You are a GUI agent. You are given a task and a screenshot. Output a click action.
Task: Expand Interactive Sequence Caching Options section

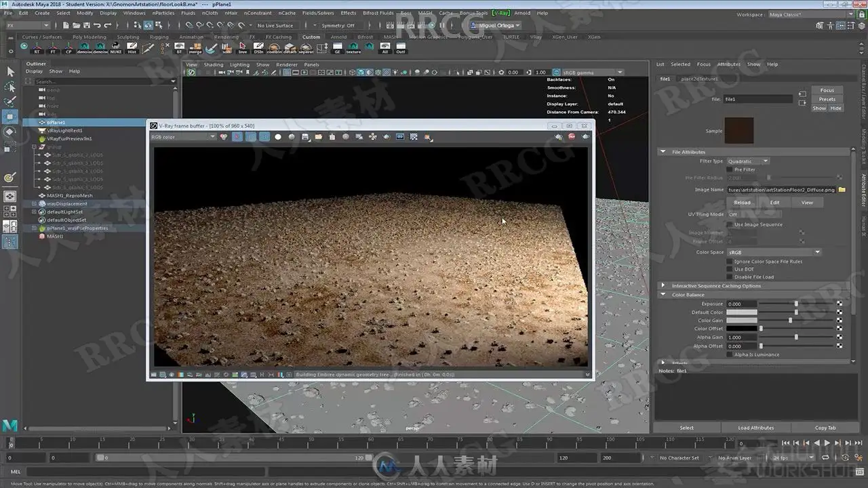(716, 286)
